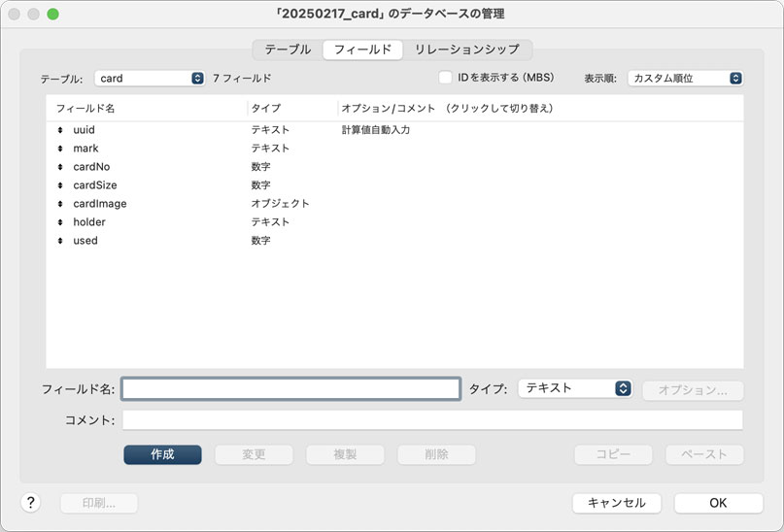Click the reorder handle beside cardSize field
This screenshot has width=784, height=532.
pos(60,185)
